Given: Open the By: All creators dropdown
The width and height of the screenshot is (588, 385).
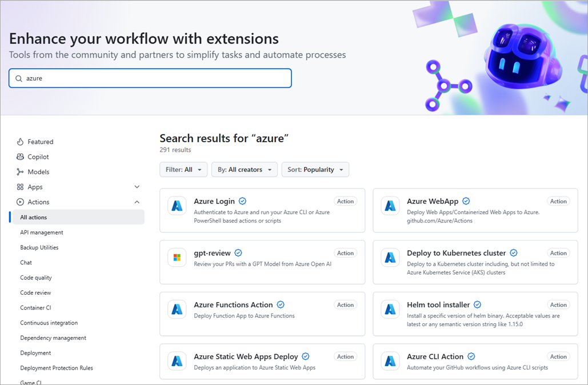Looking at the screenshot, I should (245, 169).
